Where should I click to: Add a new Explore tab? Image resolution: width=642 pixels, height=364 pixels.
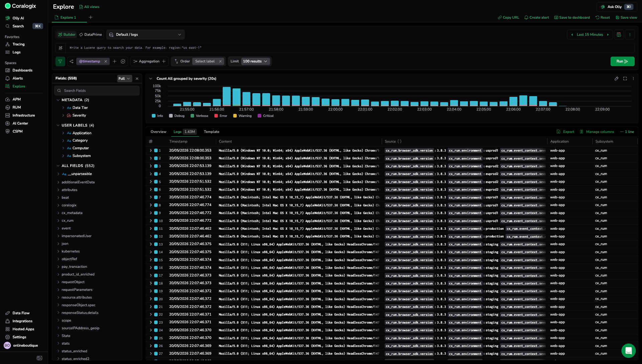pos(91,17)
